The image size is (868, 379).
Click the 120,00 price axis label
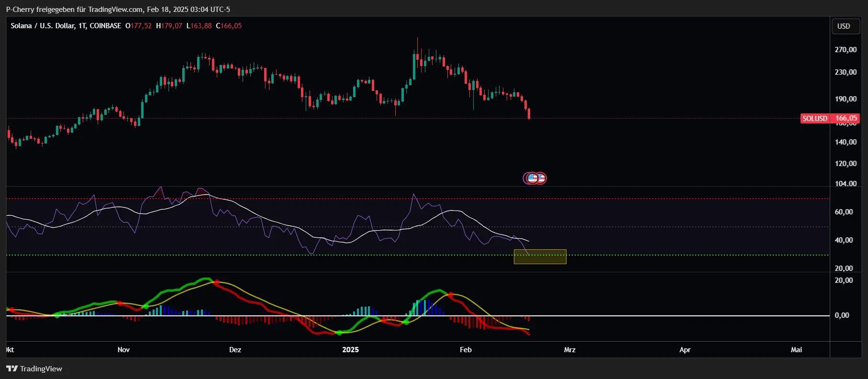(846, 164)
